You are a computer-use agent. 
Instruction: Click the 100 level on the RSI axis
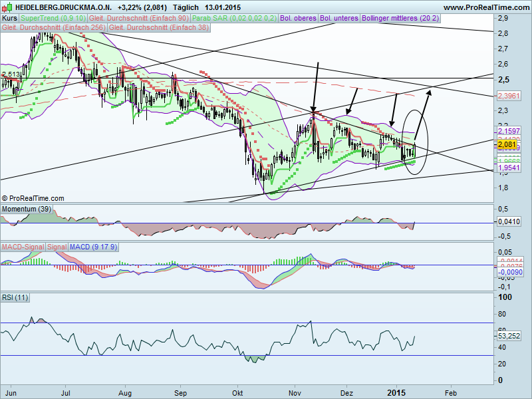tap(505, 297)
